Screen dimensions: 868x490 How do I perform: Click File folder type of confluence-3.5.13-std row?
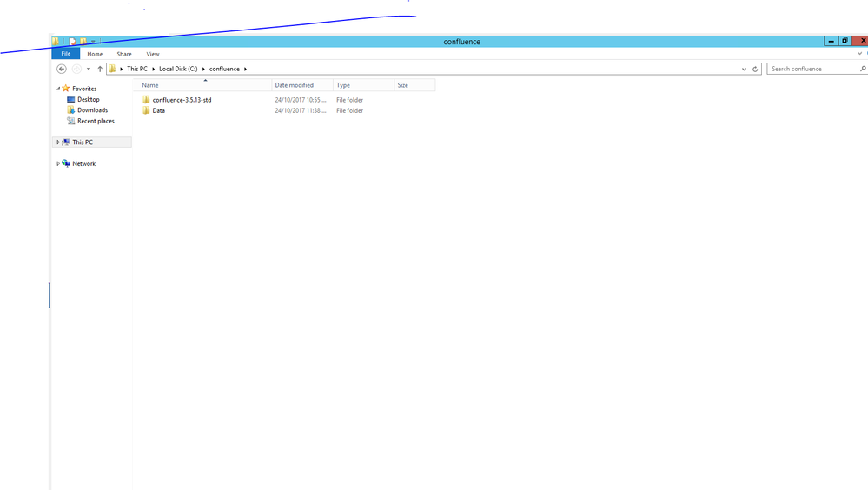(x=350, y=100)
